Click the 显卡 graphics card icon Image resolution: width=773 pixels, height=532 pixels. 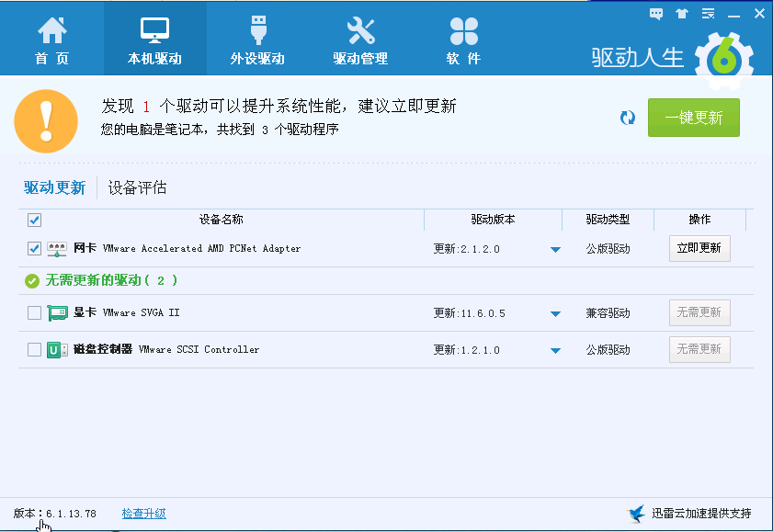coord(57,312)
